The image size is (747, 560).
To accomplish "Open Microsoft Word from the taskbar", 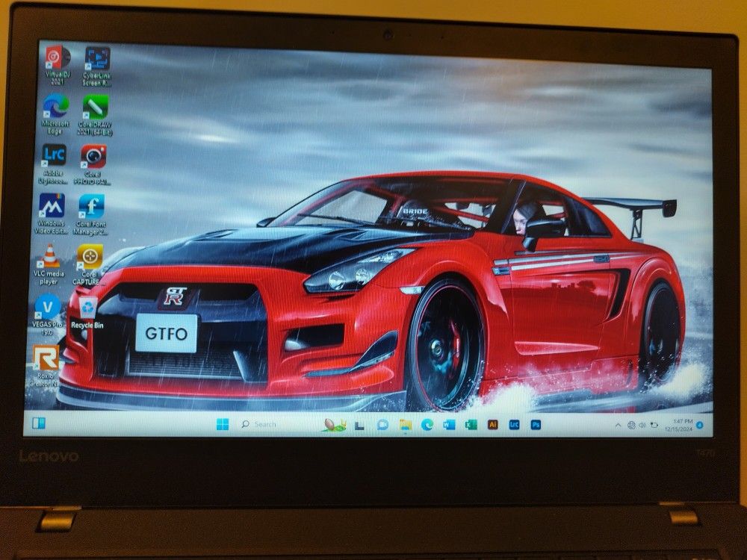I will coord(448,424).
